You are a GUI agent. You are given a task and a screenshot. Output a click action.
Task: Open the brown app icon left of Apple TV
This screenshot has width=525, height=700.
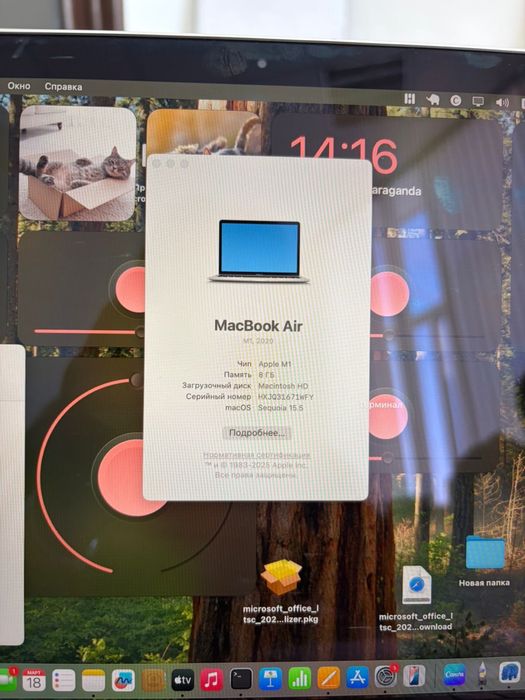[x=153, y=680]
